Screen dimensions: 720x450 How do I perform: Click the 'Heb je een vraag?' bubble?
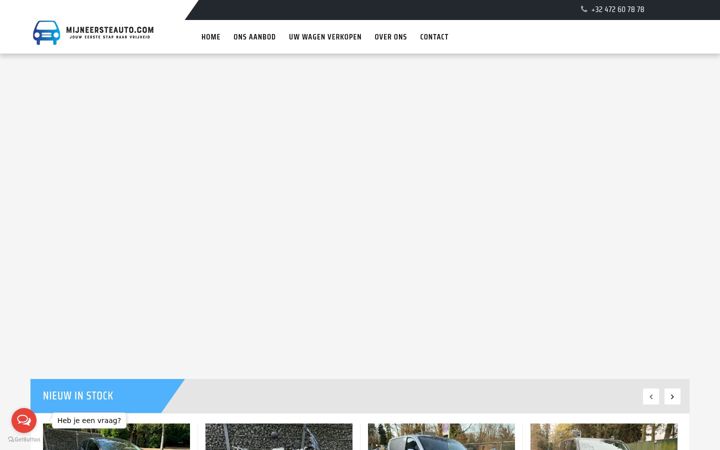click(89, 420)
